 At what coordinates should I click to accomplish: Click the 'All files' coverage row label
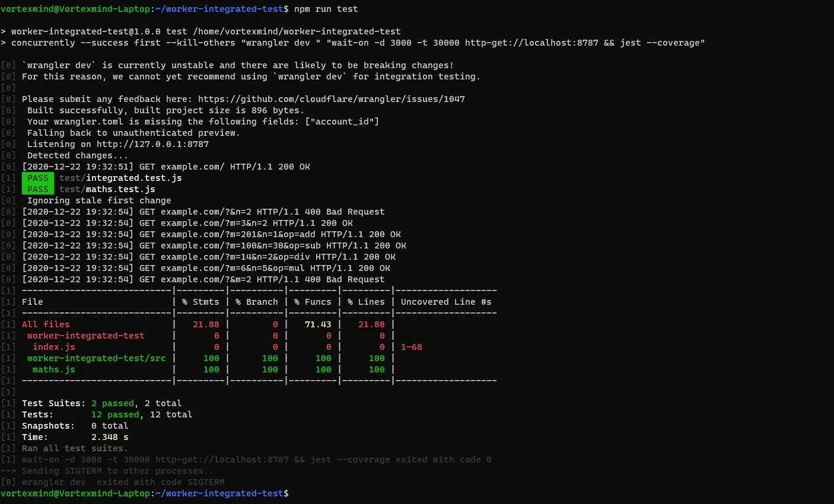46,324
